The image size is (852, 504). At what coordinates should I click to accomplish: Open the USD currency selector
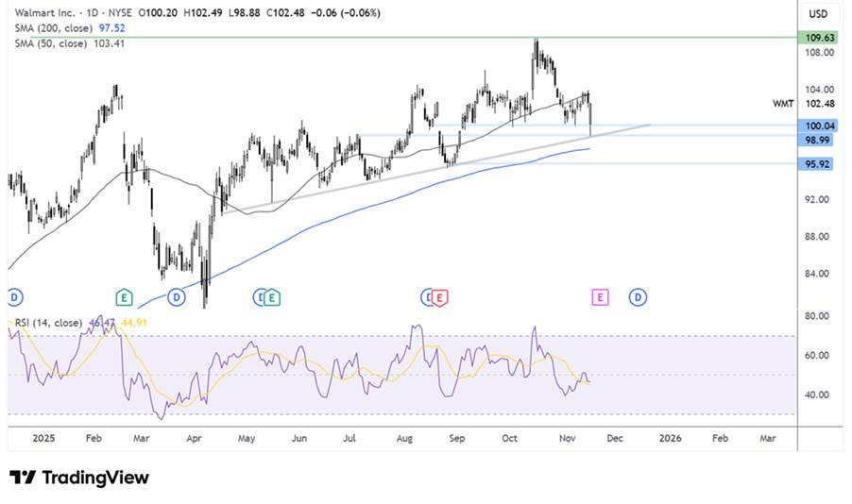[x=818, y=13]
